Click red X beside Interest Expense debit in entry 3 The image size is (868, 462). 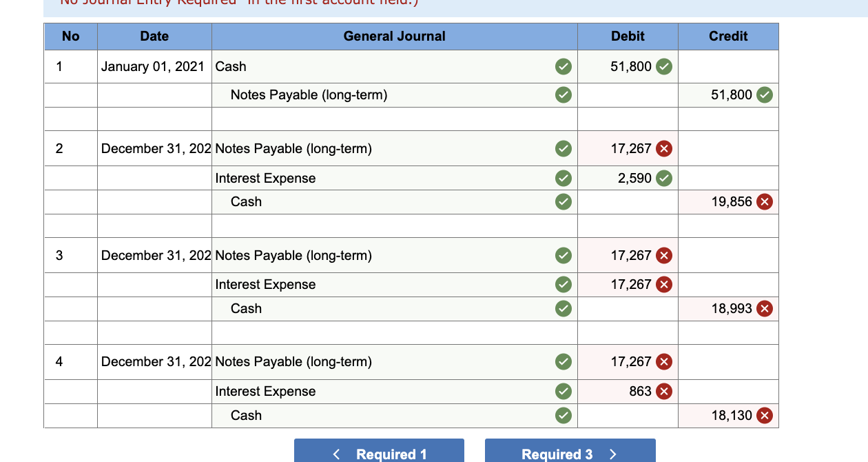tap(663, 284)
